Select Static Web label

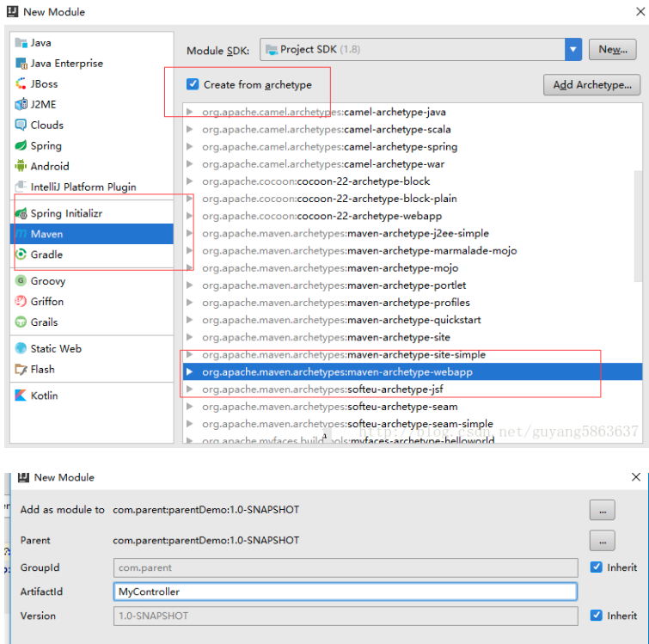pos(56,348)
